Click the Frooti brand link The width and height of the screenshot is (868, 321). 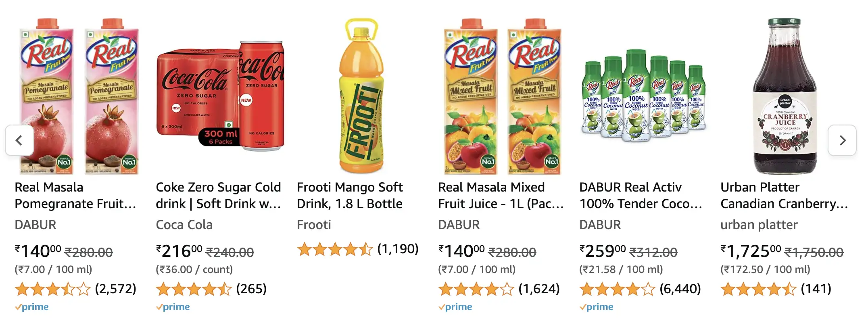tap(314, 225)
